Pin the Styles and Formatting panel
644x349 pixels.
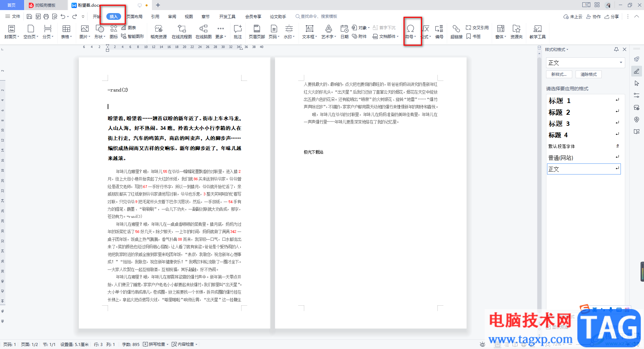click(x=616, y=49)
